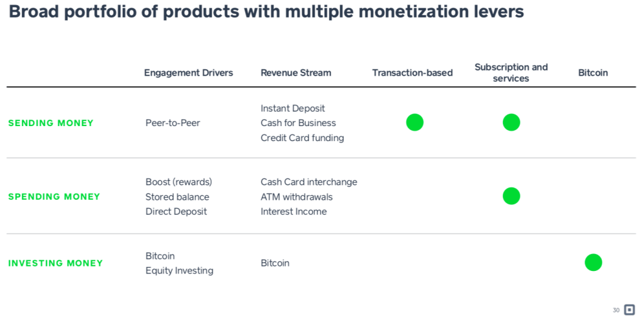Select the INVESTING MONEY row label
The height and width of the screenshot is (322, 644).
(x=55, y=263)
